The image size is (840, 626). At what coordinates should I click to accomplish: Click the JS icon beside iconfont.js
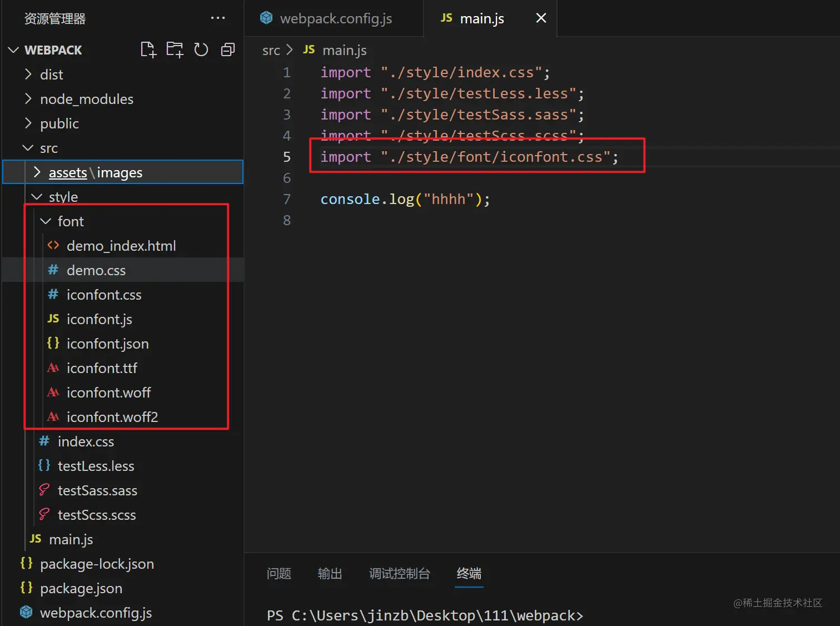coord(53,319)
